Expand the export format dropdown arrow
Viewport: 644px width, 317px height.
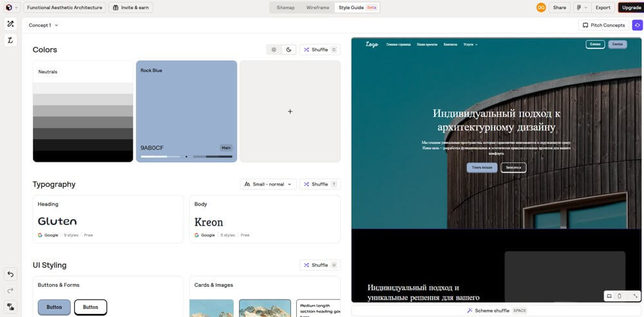pos(585,7)
